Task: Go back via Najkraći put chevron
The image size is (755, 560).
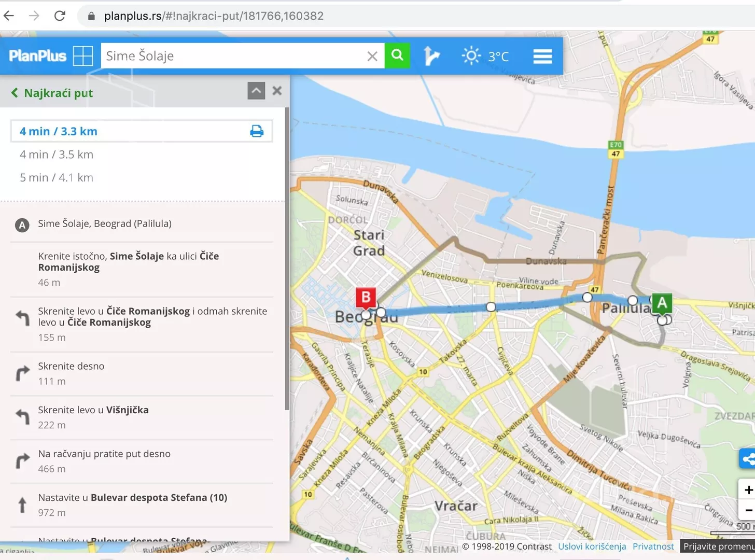Action: [15, 93]
